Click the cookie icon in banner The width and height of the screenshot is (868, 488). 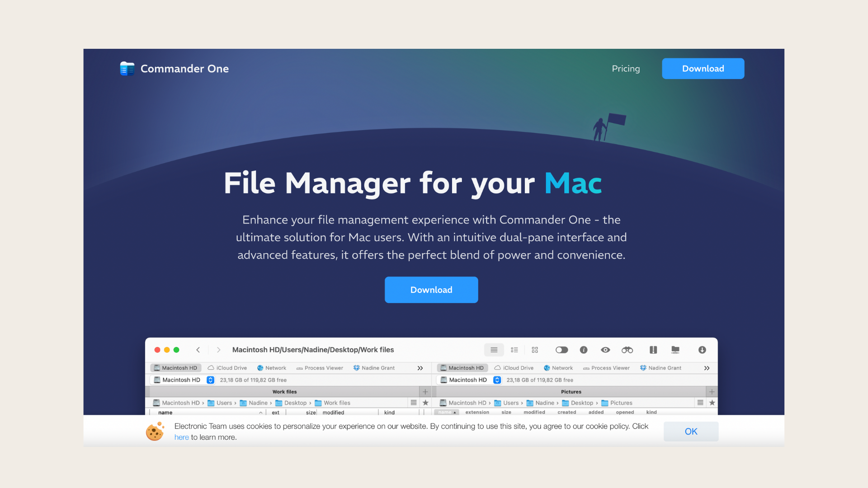(155, 432)
